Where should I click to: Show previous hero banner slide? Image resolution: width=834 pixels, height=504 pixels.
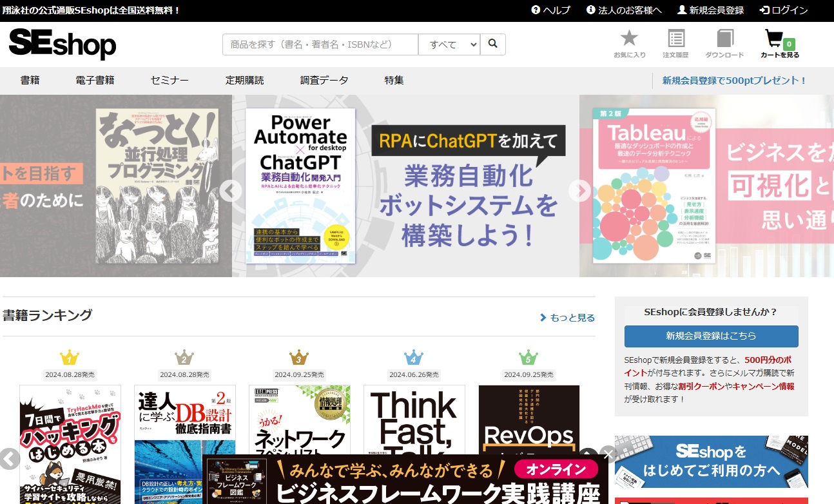pos(231,191)
